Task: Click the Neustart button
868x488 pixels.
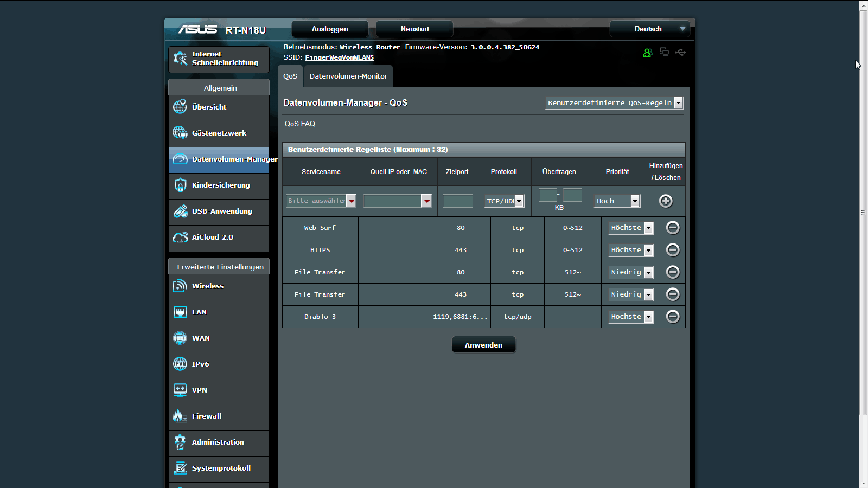Action: [415, 29]
